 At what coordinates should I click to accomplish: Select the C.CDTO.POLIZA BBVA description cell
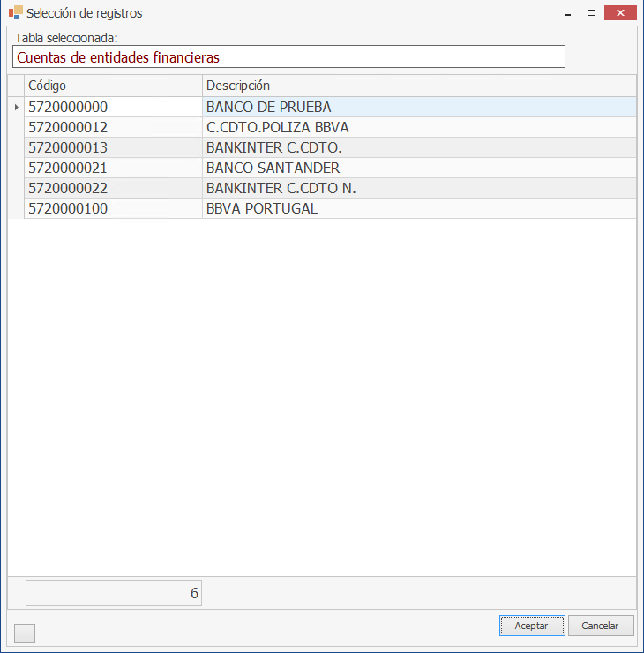point(418,127)
